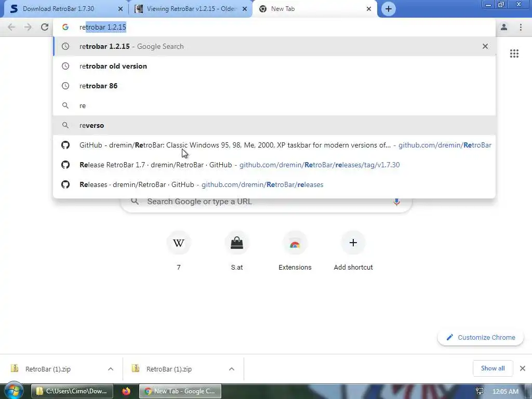This screenshot has height=399, width=532.
Task: Open the Google apps grid icon
Action: pos(514,54)
